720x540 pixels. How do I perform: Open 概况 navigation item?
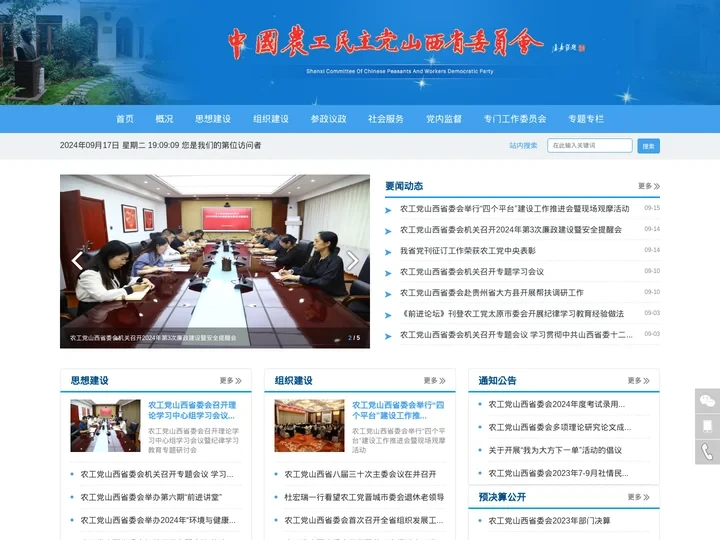pos(164,119)
